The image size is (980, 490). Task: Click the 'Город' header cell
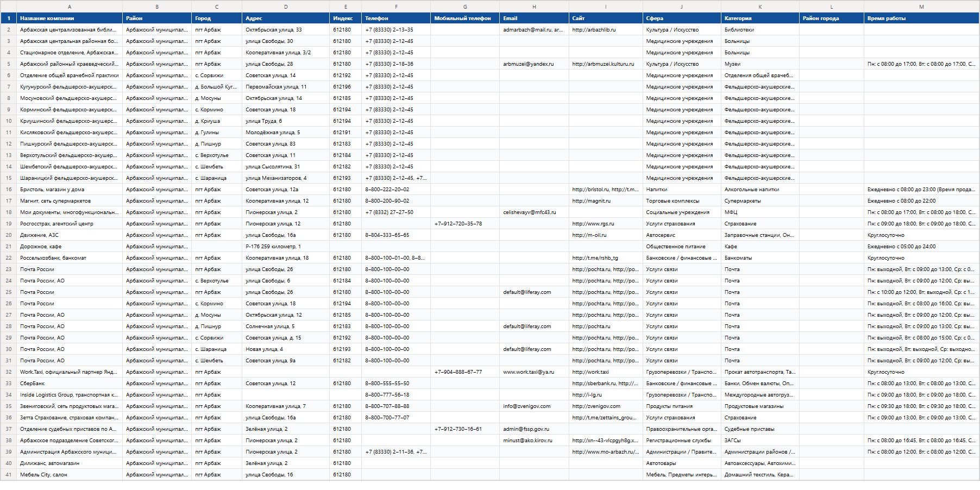pos(217,18)
